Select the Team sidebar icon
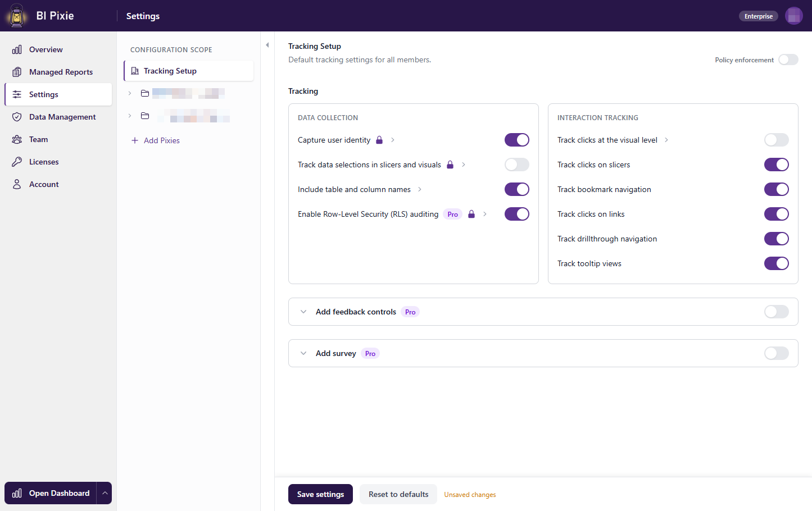This screenshot has height=511, width=812. 16,139
